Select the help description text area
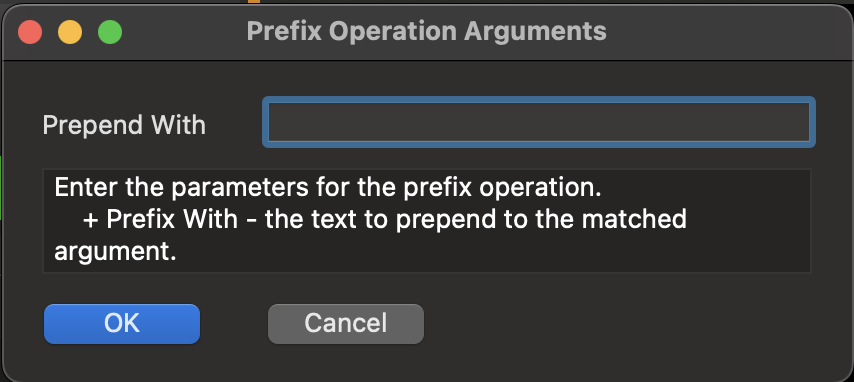This screenshot has height=382, width=854. [x=427, y=221]
